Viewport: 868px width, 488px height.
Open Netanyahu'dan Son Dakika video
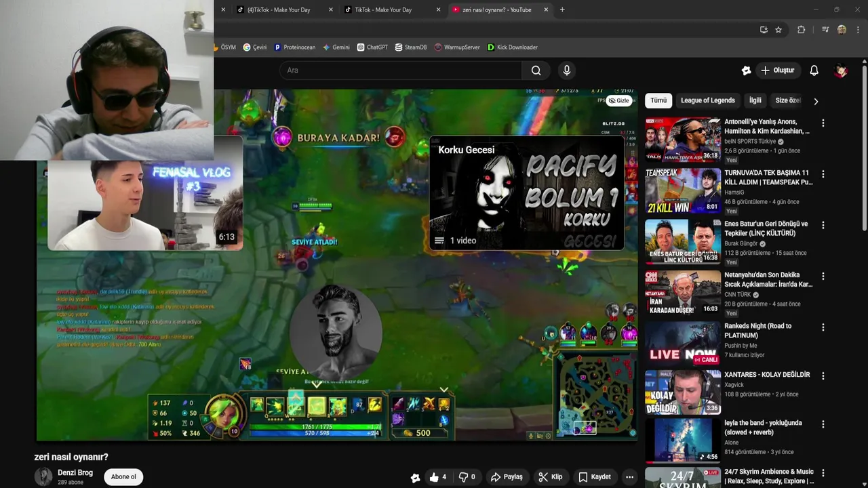(683, 293)
